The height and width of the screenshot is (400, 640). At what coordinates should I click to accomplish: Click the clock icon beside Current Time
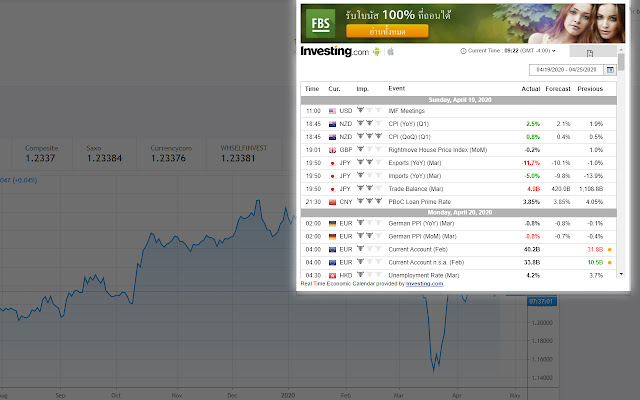click(463, 51)
